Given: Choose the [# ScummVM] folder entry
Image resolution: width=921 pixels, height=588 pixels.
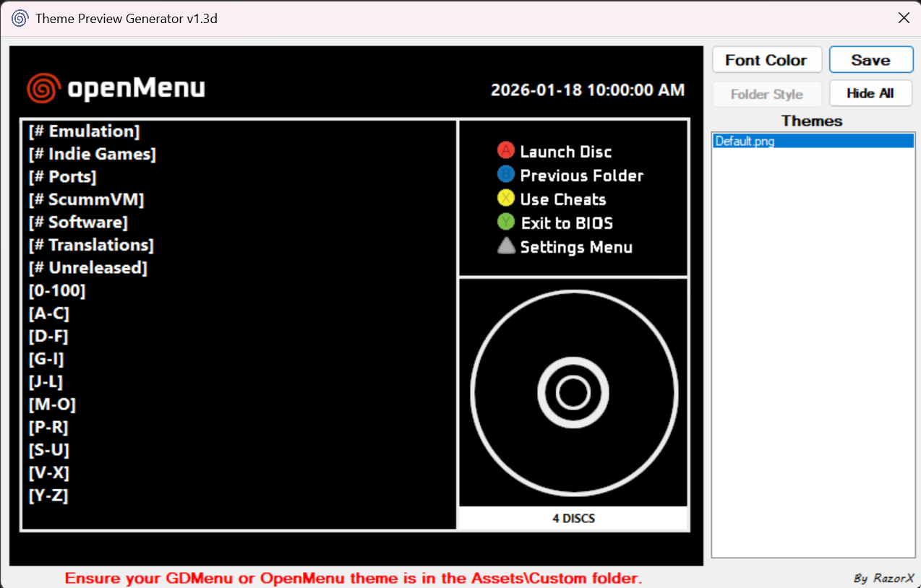Looking at the screenshot, I should (x=86, y=199).
